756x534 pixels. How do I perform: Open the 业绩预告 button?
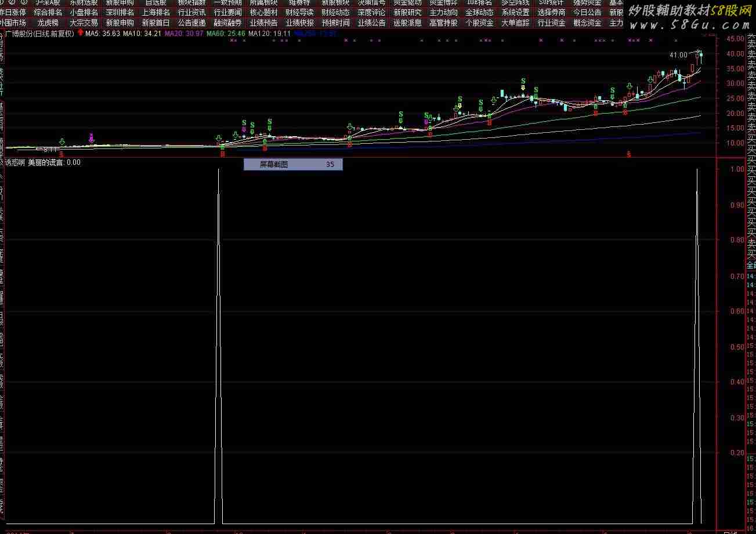(264, 23)
